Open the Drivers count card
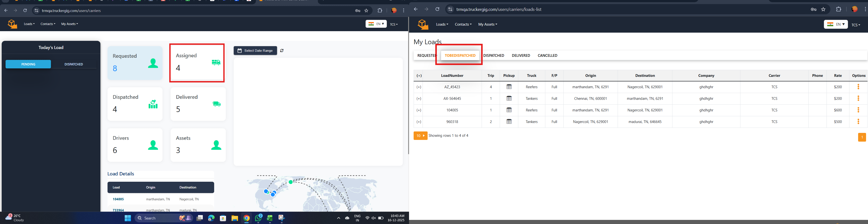Viewport: 868px width, 224px height. (x=135, y=145)
